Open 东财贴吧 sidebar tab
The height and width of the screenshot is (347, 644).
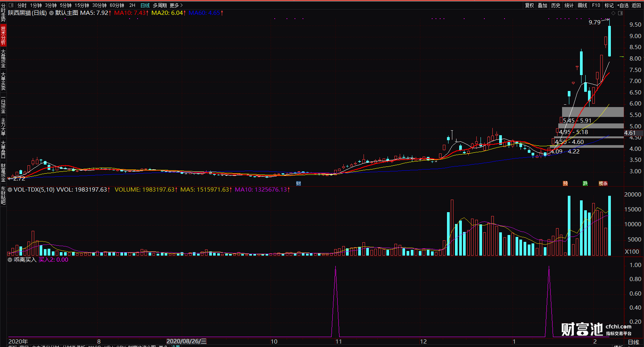coord(3,195)
